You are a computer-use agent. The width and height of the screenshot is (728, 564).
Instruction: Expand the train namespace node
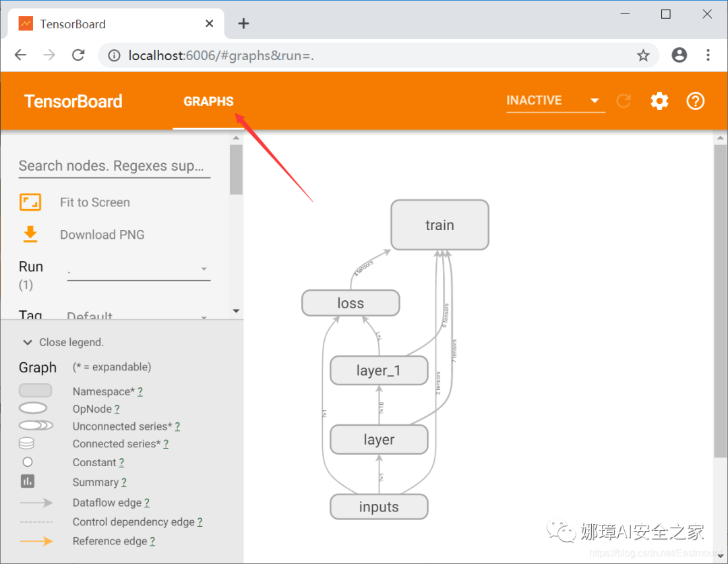point(439,225)
